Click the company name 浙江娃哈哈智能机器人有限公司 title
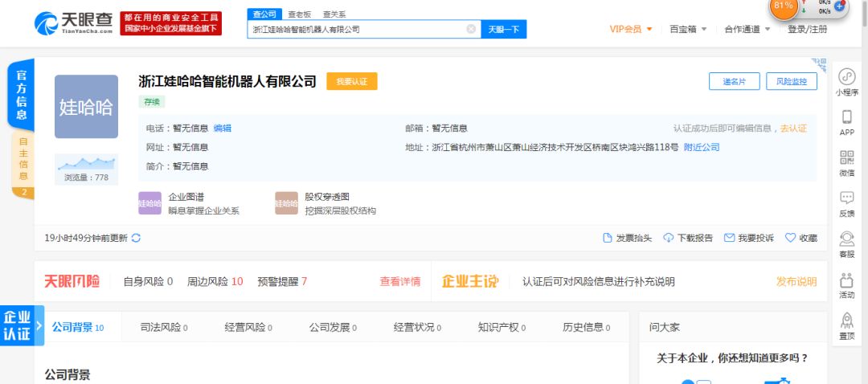The image size is (868, 384). (227, 81)
